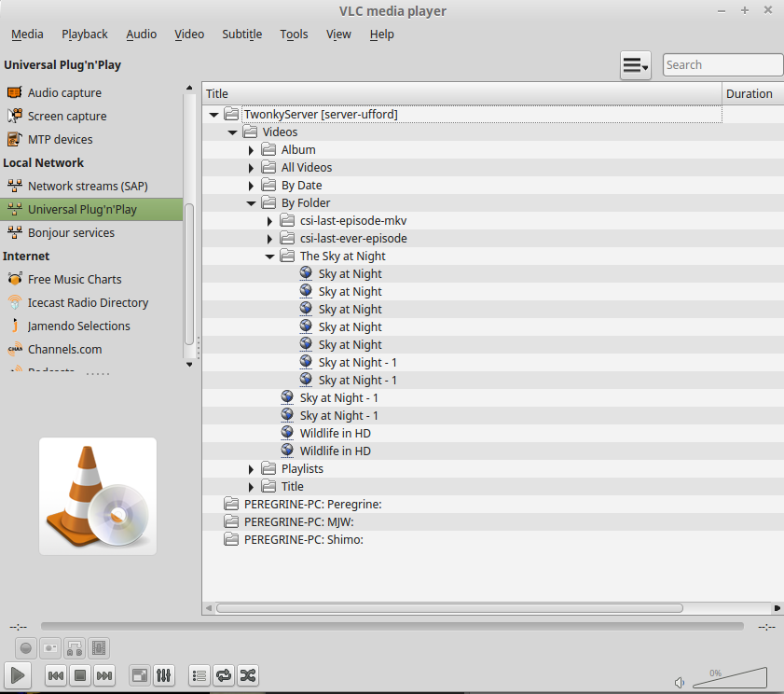Open the playlist view mode dropdown
This screenshot has height=694, width=784.
tap(636, 65)
